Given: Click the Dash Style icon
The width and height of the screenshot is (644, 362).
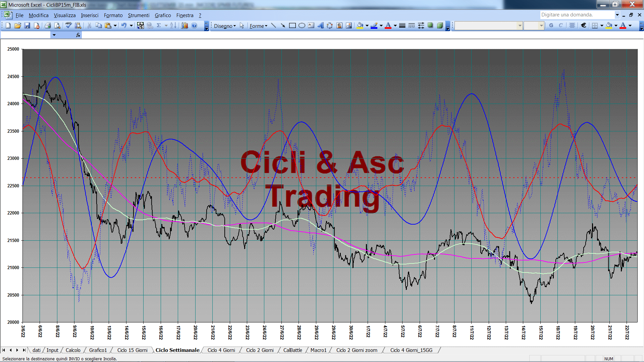Looking at the screenshot, I should pyautogui.click(x=412, y=25).
